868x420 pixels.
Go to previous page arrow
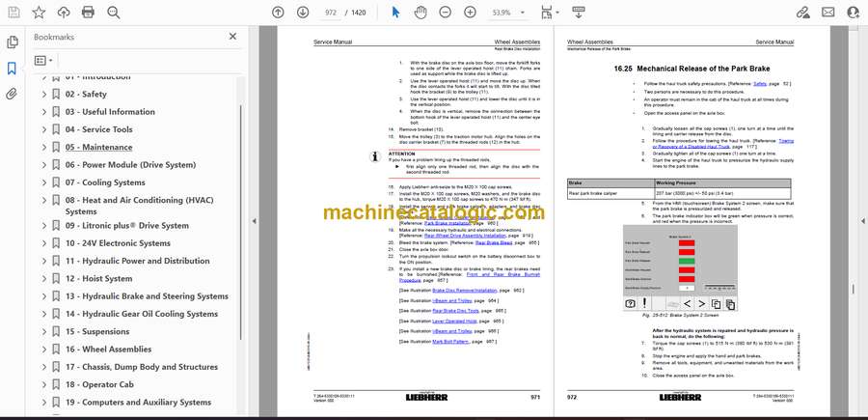pyautogui.click(x=278, y=13)
